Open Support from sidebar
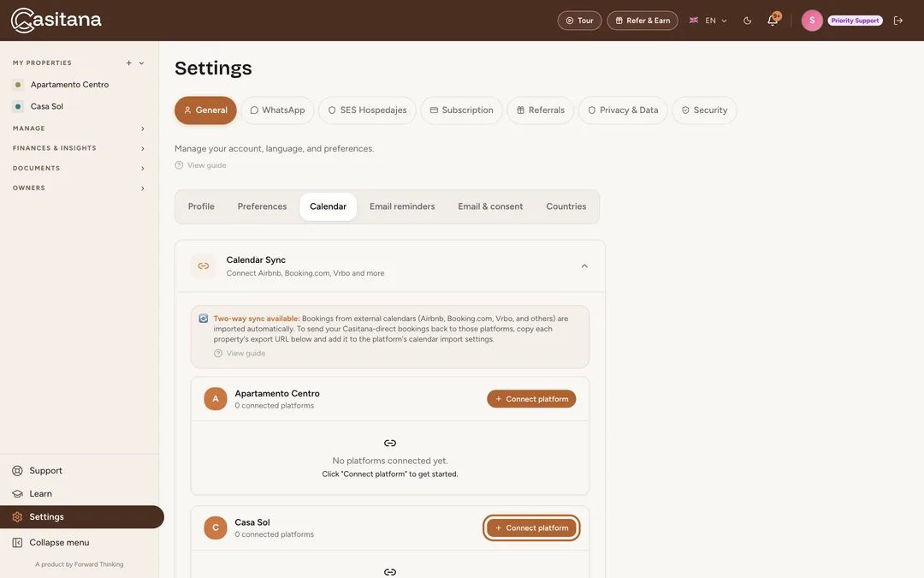The height and width of the screenshot is (578, 924). tap(45, 471)
